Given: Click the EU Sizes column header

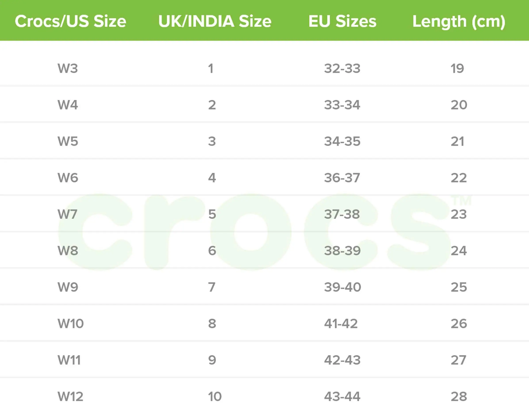Looking at the screenshot, I should pyautogui.click(x=342, y=21).
